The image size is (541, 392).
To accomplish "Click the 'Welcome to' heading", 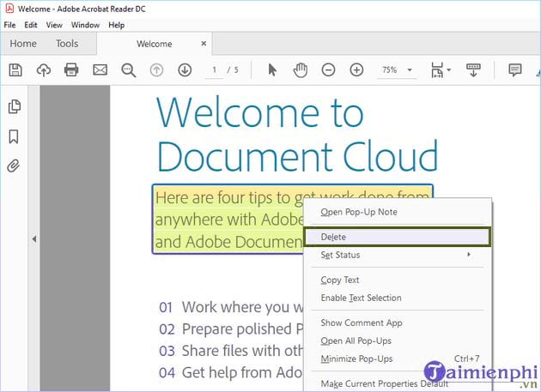I will pyautogui.click(x=260, y=112).
